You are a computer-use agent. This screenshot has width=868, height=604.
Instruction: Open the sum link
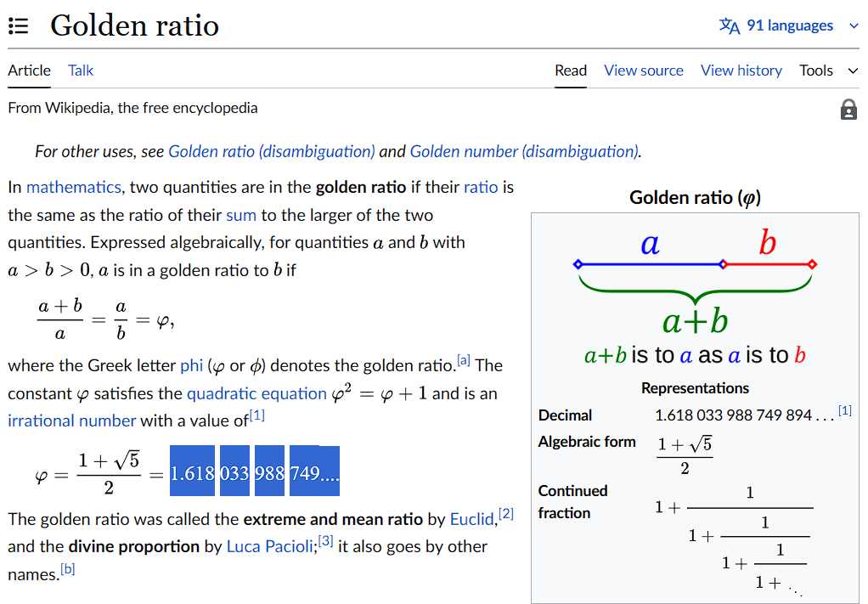pos(241,215)
